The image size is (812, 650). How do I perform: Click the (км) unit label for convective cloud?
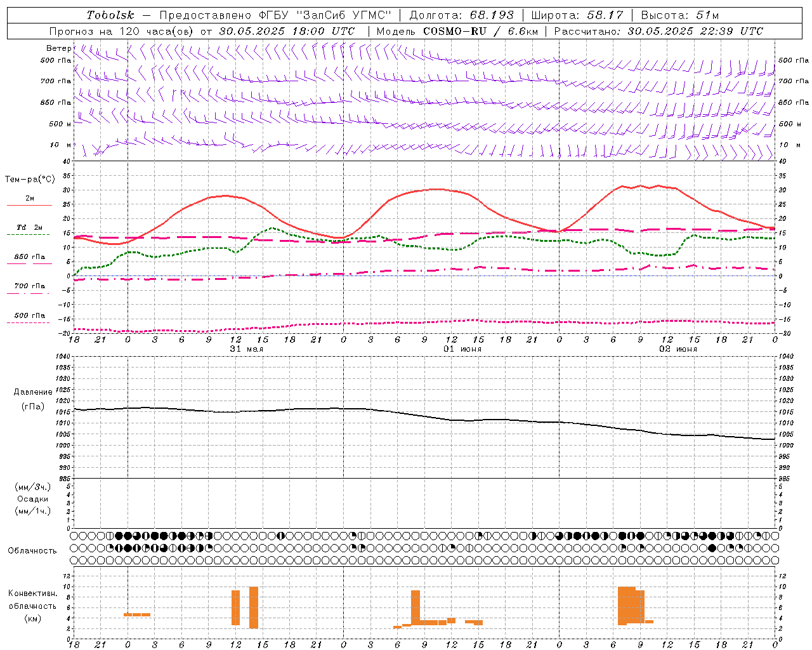(33, 618)
